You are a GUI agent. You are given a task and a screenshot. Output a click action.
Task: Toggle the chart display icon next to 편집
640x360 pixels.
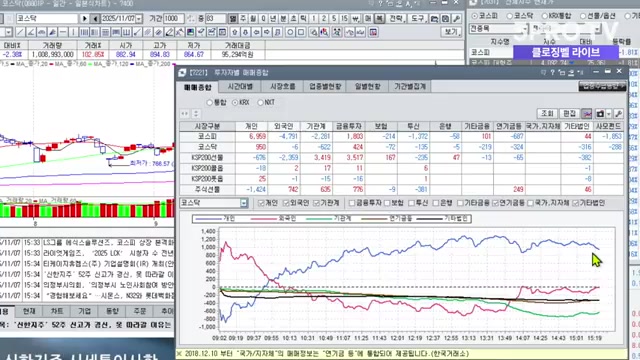coord(587,114)
